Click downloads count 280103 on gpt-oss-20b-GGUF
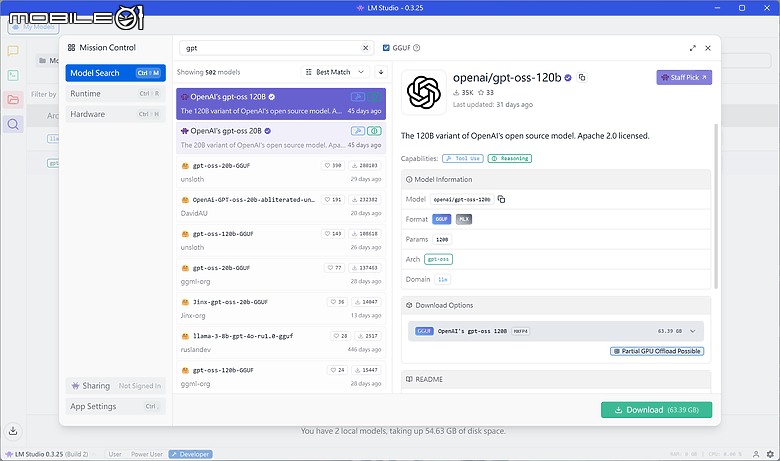Viewport: 780px width, 461px height. click(x=364, y=165)
